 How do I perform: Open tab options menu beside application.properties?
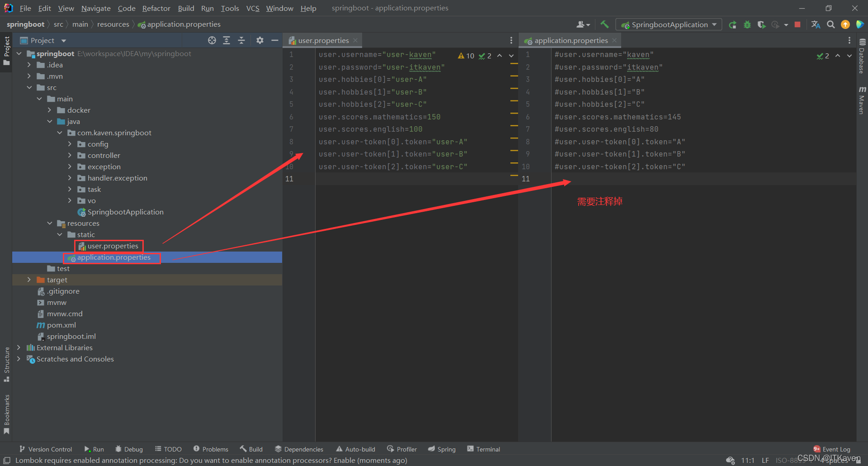coord(849,40)
